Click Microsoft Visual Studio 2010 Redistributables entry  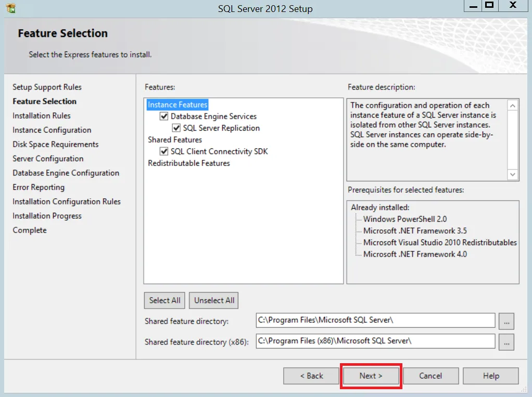(x=440, y=242)
